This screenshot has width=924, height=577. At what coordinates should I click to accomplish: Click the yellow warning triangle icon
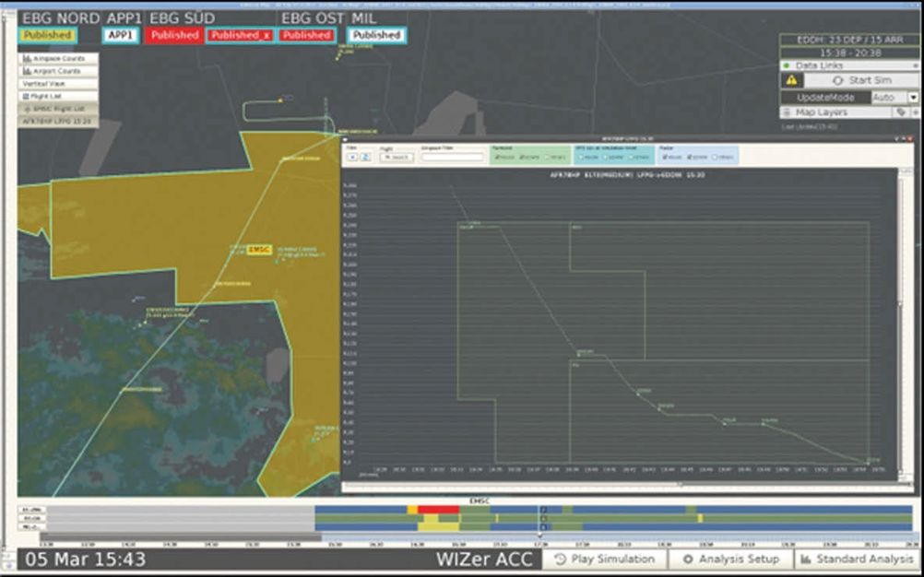tap(791, 80)
